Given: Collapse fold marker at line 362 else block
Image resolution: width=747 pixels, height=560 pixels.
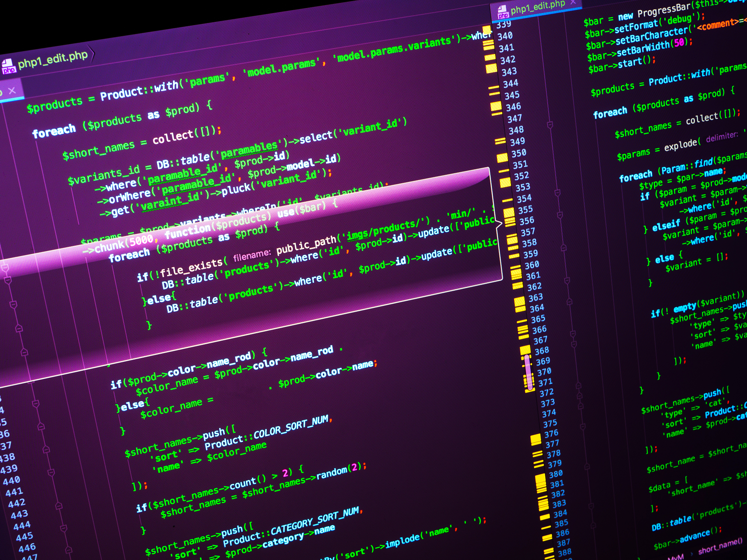Looking at the screenshot, I should coord(567,280).
